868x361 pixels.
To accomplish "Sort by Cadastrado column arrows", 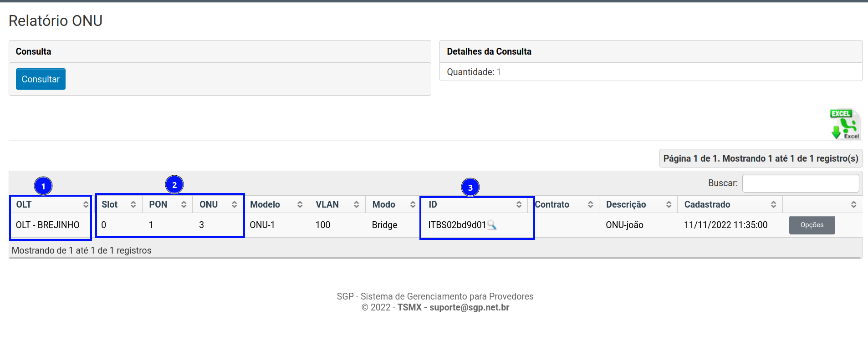I will [773, 205].
